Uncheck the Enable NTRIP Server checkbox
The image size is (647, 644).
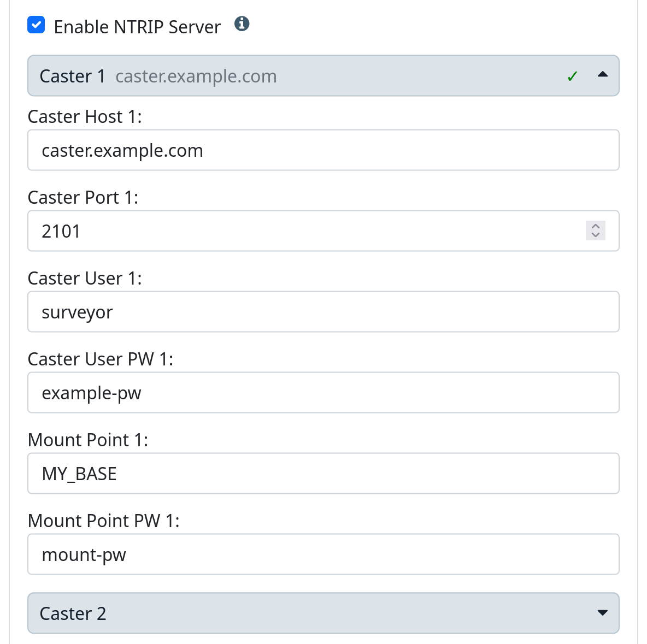click(36, 25)
